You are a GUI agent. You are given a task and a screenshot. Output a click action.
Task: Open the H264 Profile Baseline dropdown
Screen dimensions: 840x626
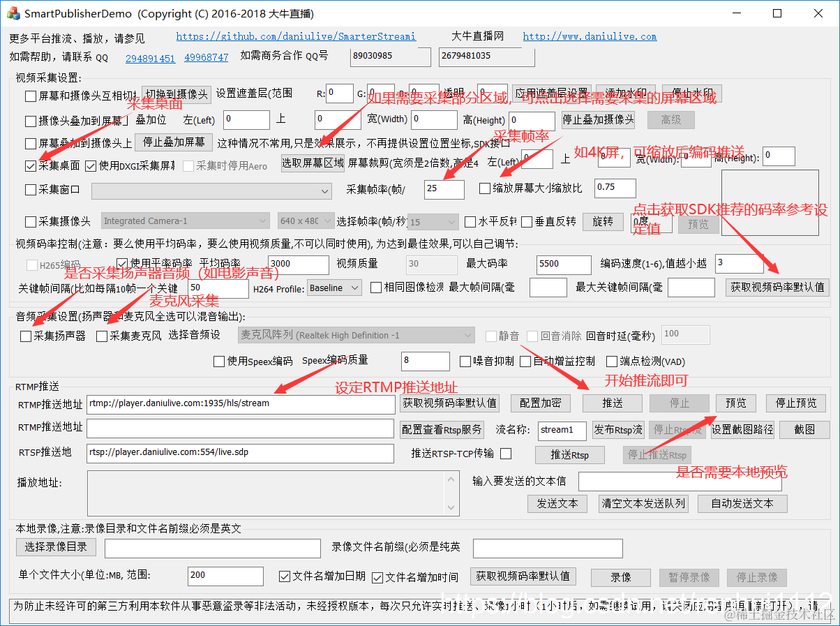coord(334,288)
